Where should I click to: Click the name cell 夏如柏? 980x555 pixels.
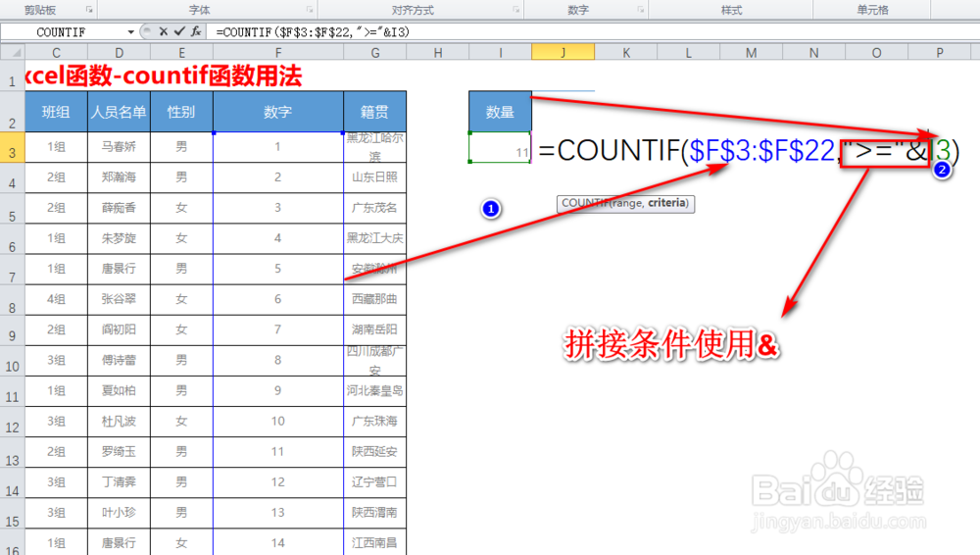119,391
